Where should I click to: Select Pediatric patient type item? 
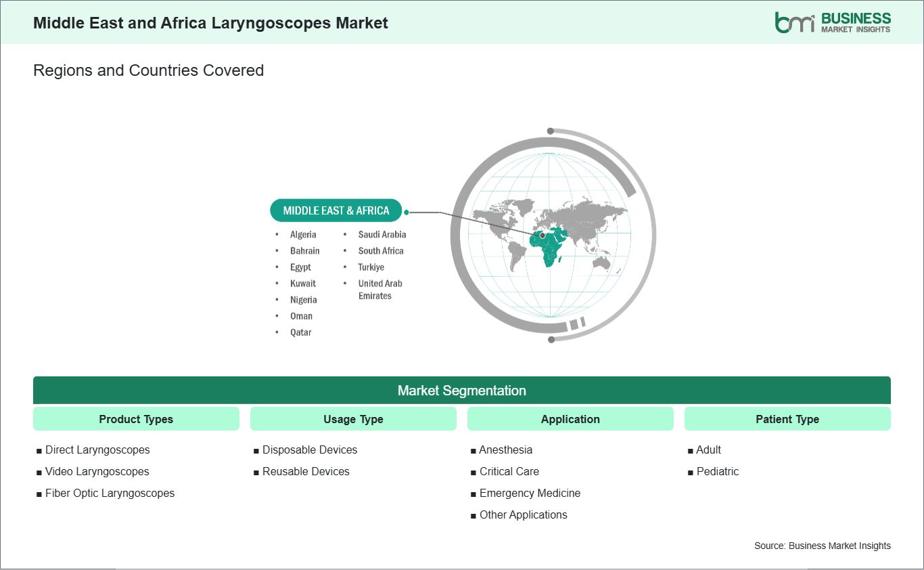pyautogui.click(x=718, y=471)
